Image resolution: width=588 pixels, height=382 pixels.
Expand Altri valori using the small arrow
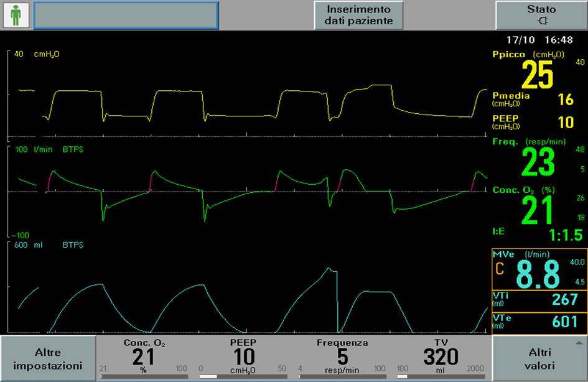coord(579,343)
